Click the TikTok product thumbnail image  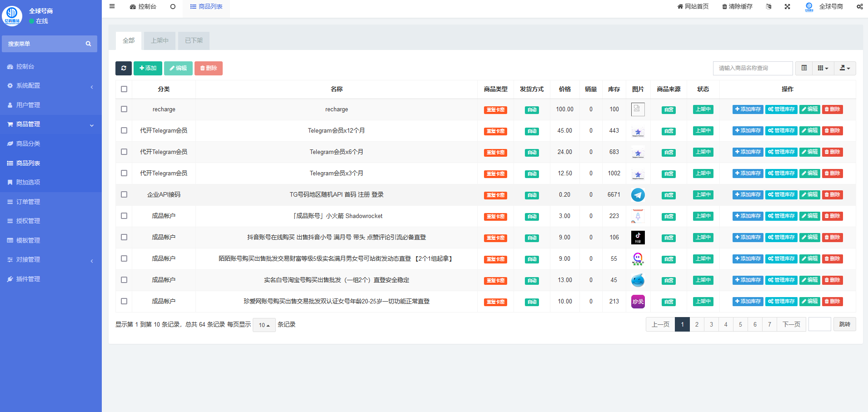pos(638,237)
